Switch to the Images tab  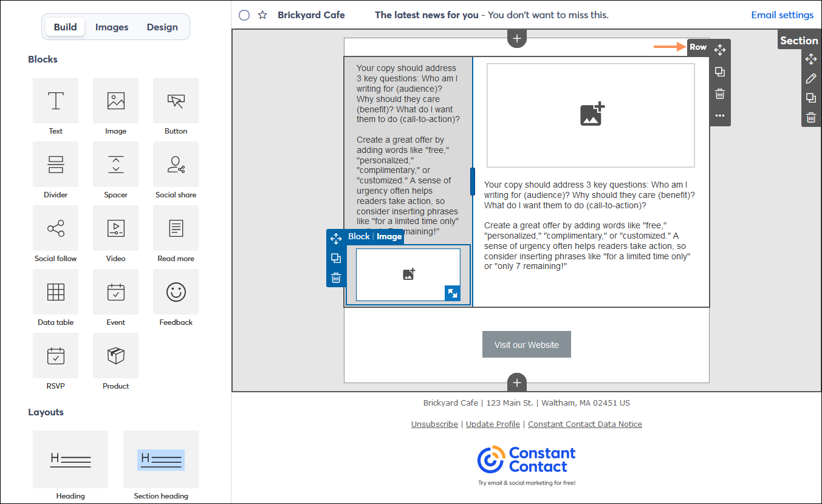pos(112,27)
